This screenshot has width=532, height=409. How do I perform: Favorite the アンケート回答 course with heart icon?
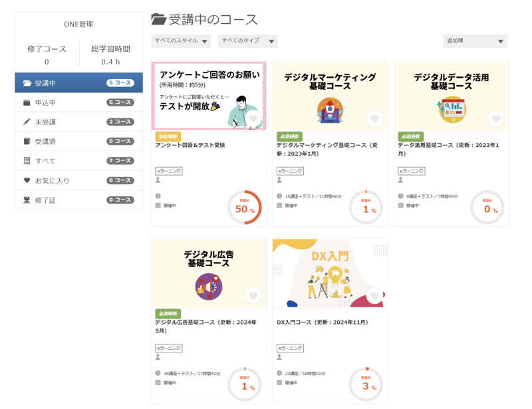(253, 120)
